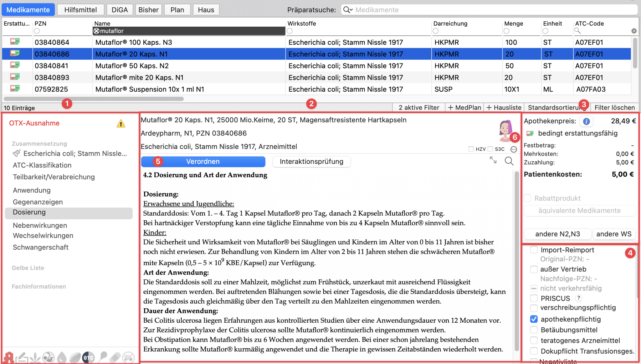The height and width of the screenshot is (364, 641).
Task: Open the Haus tab
Action: tap(206, 10)
